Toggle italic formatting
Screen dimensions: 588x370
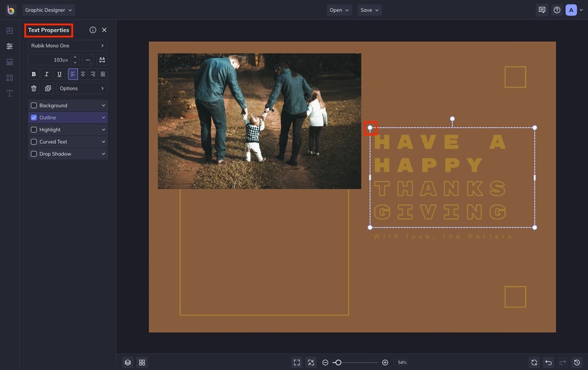47,74
